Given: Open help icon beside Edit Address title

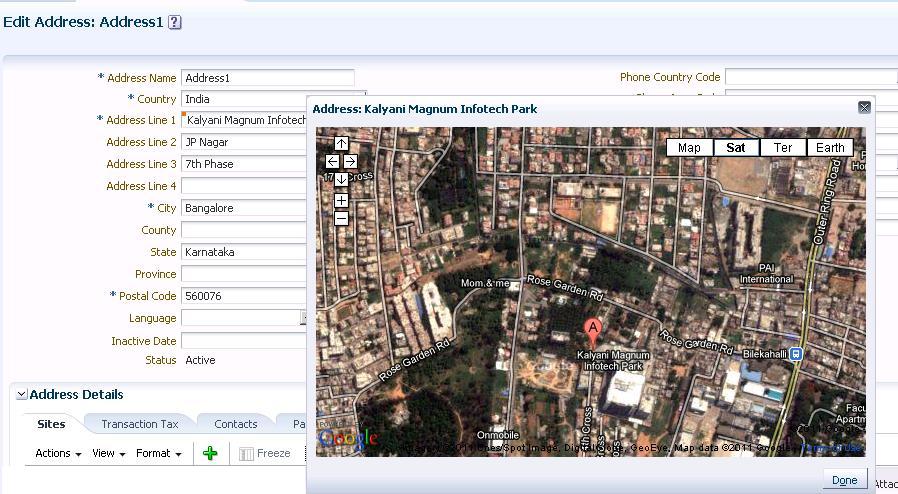Looking at the screenshot, I should 175,22.
